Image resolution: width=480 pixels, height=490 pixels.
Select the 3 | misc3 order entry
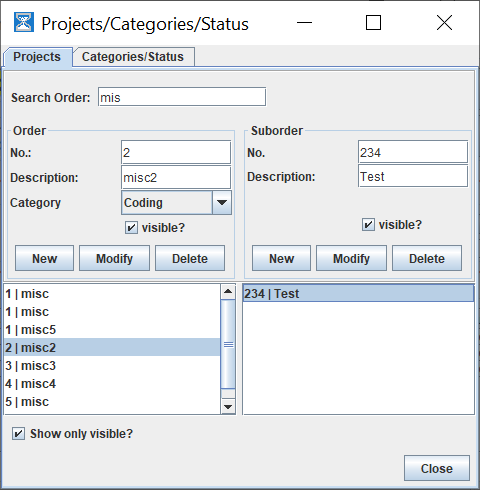[x=112, y=366]
